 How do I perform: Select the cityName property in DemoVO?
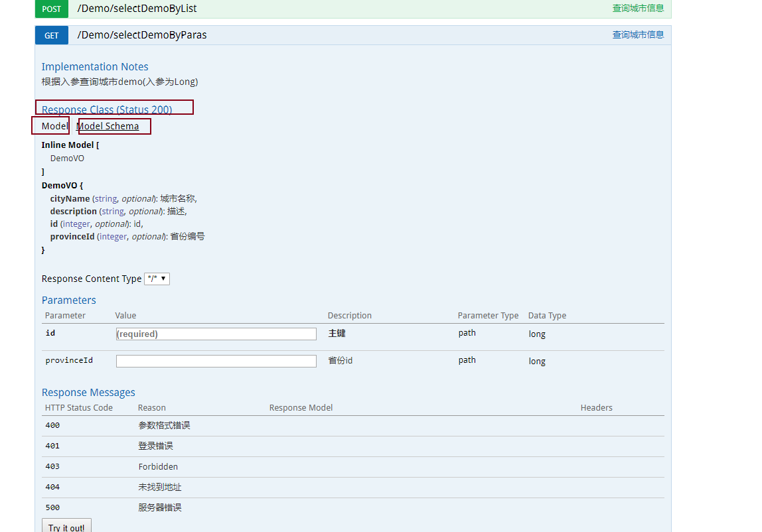pos(70,199)
